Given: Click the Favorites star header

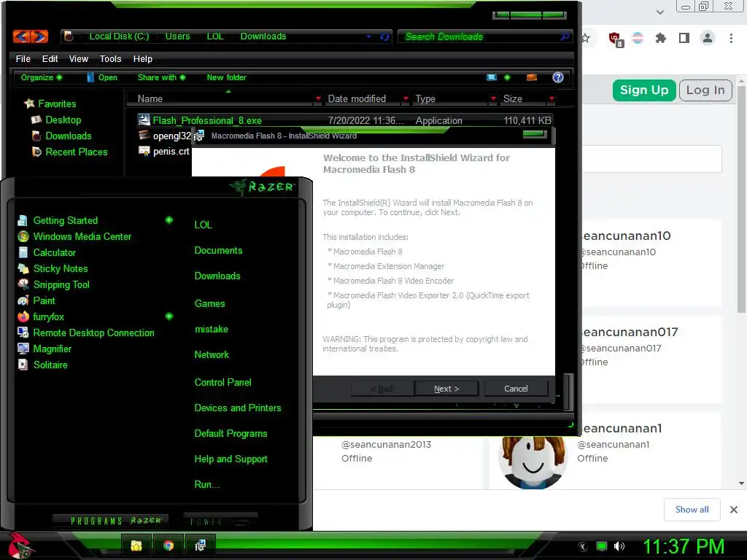Looking at the screenshot, I should [x=50, y=104].
